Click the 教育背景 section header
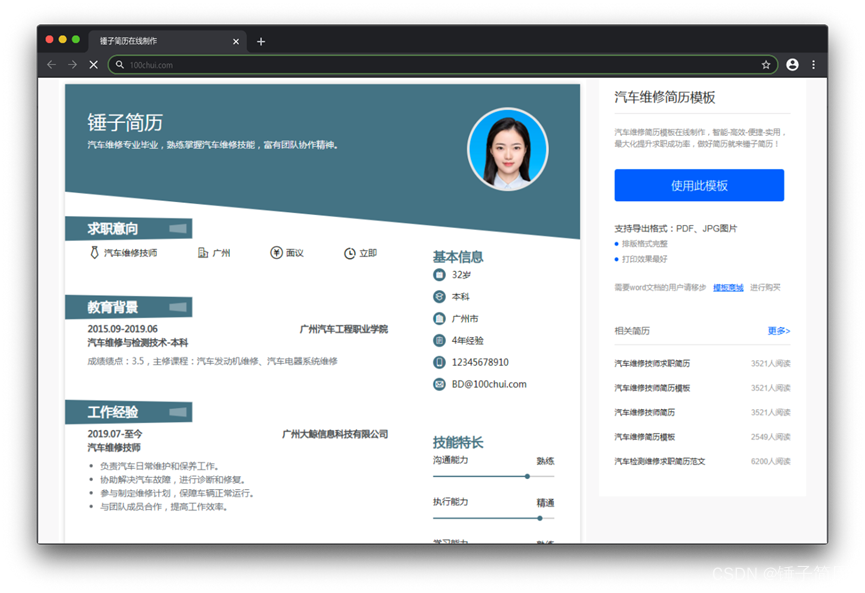The image size is (865, 593). pos(129,307)
